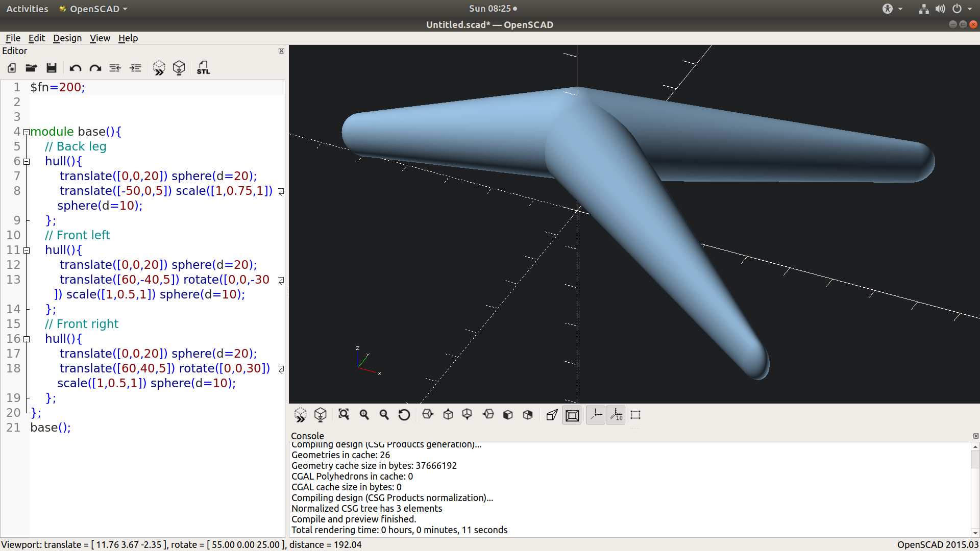Render the design from the editor toolbar

(179, 68)
